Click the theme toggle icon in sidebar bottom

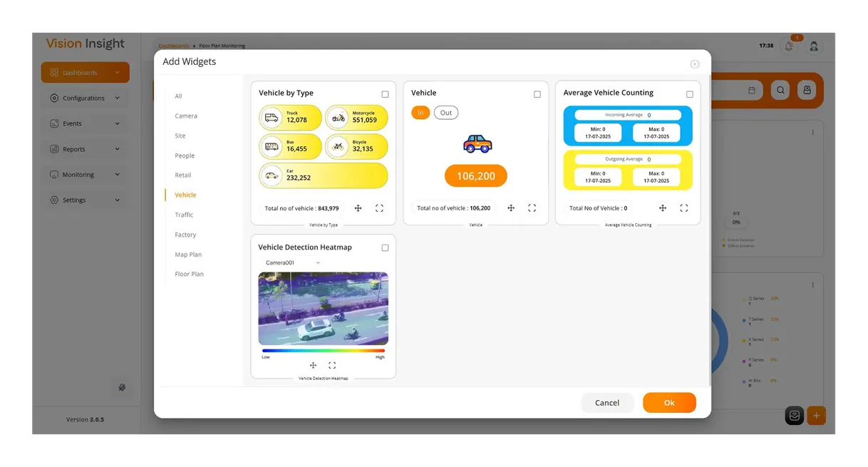pos(122,387)
